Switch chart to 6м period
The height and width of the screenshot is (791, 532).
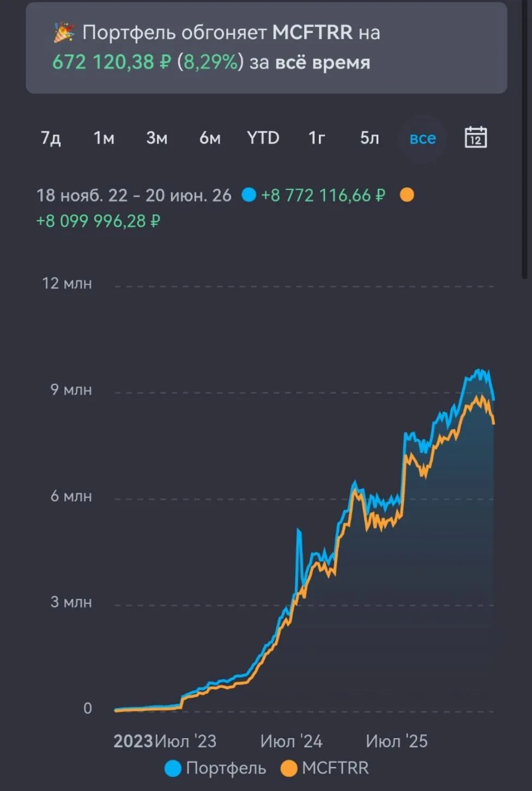[x=210, y=138]
